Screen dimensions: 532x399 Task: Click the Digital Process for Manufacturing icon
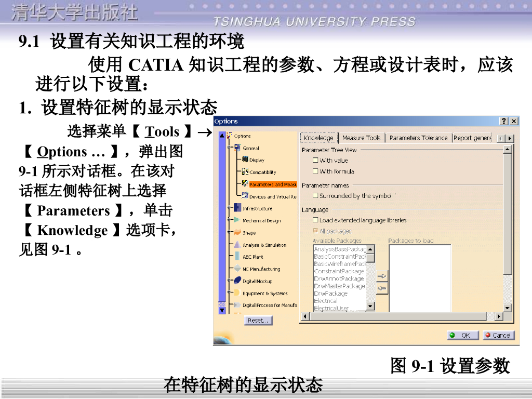pos(237,304)
